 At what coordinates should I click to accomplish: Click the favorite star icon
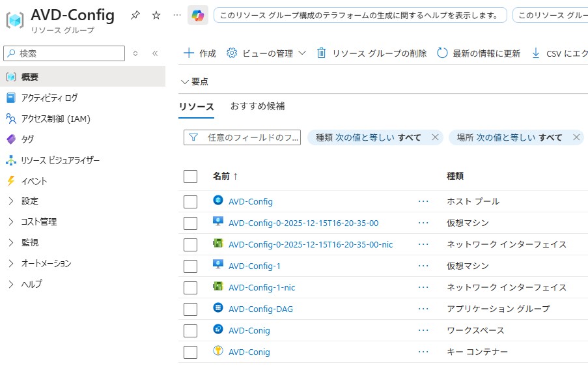pos(156,15)
